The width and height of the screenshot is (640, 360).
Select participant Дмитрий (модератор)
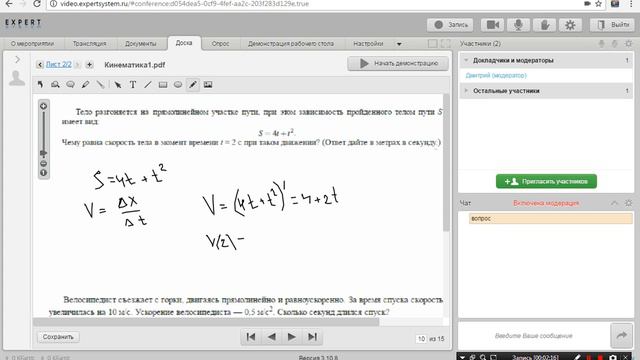(496, 76)
